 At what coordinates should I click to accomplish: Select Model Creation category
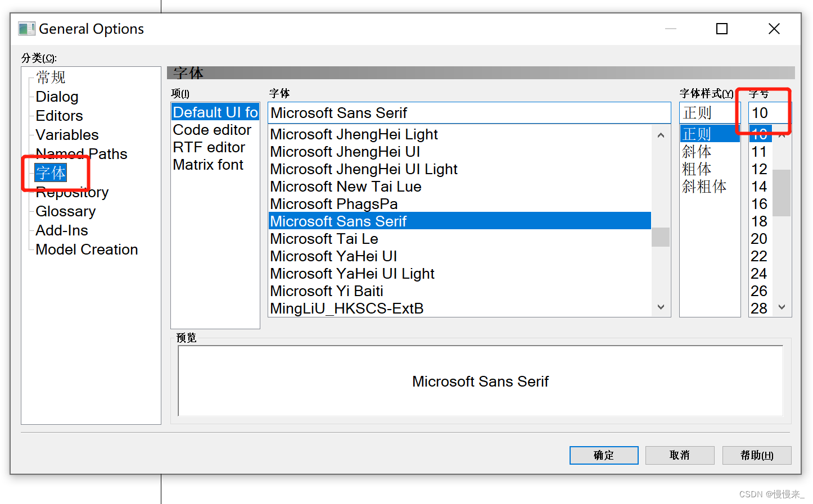[87, 249]
